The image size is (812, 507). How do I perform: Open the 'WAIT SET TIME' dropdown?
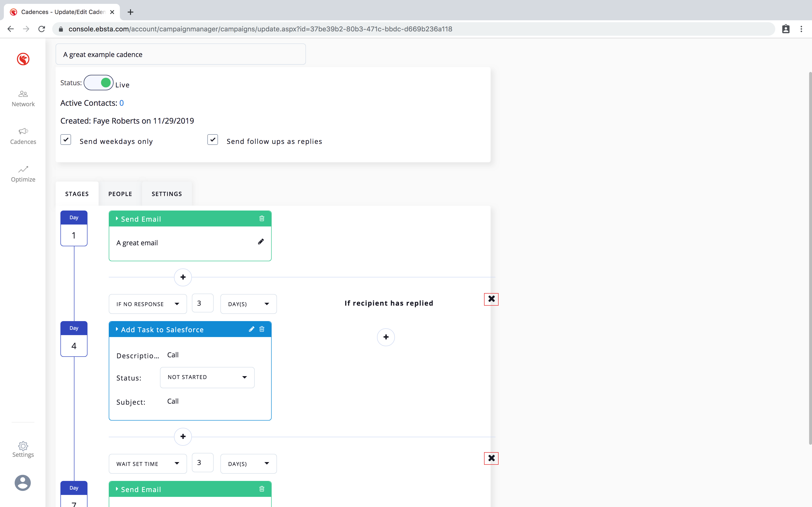[148, 464]
